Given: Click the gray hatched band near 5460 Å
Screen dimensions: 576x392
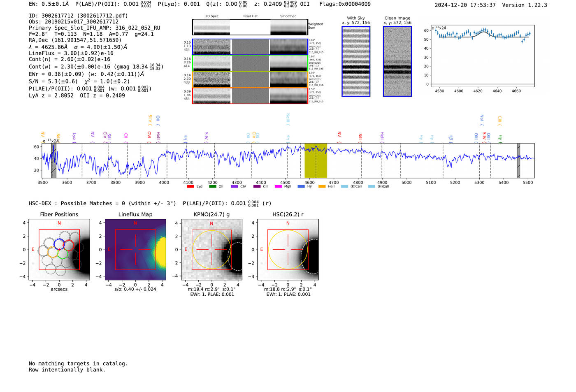Looking at the screenshot, I should click(518, 161).
